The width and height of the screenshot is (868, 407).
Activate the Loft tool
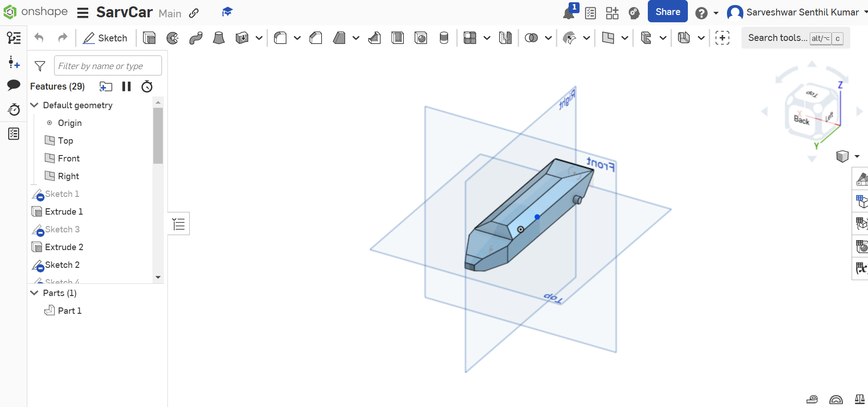(219, 38)
